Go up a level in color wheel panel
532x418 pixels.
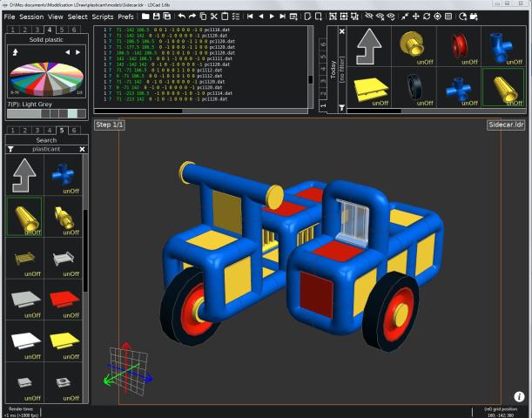point(15,52)
